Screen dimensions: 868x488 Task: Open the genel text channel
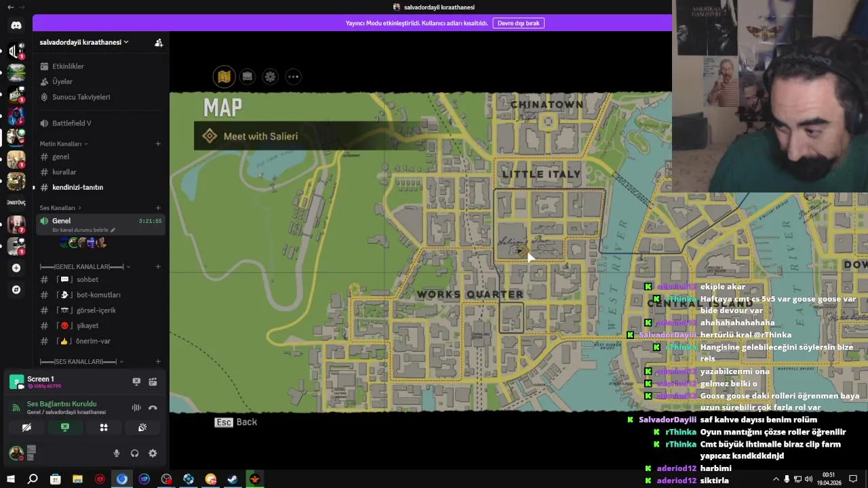[x=100, y=157]
